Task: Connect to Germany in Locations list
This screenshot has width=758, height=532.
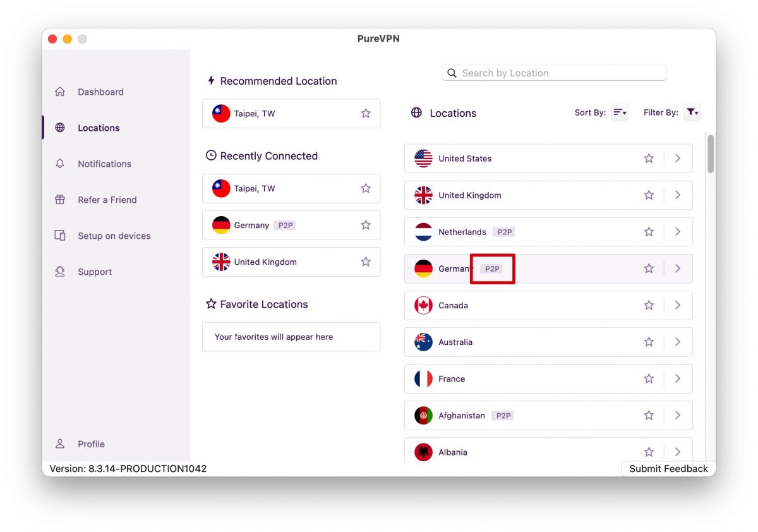Action: pyautogui.click(x=548, y=269)
